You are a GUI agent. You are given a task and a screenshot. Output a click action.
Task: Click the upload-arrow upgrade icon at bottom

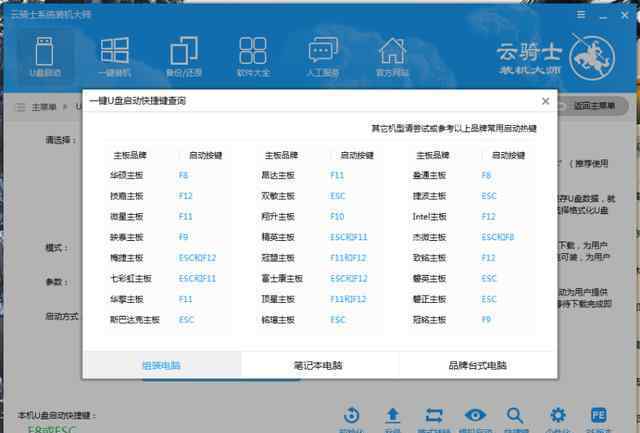click(x=393, y=415)
